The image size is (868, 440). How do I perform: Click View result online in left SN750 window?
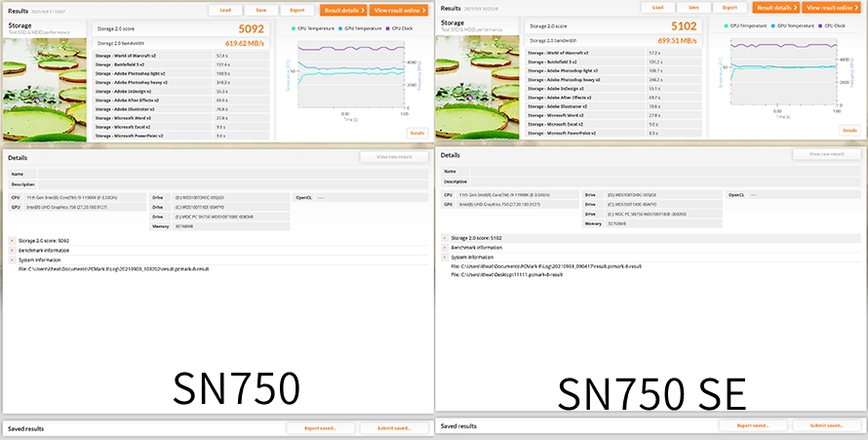coord(399,10)
